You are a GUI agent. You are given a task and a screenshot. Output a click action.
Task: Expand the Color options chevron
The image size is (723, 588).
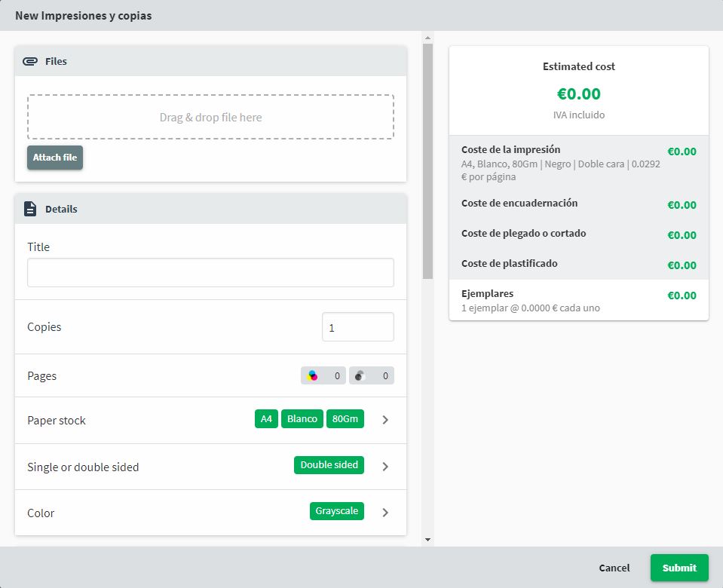tap(385, 513)
